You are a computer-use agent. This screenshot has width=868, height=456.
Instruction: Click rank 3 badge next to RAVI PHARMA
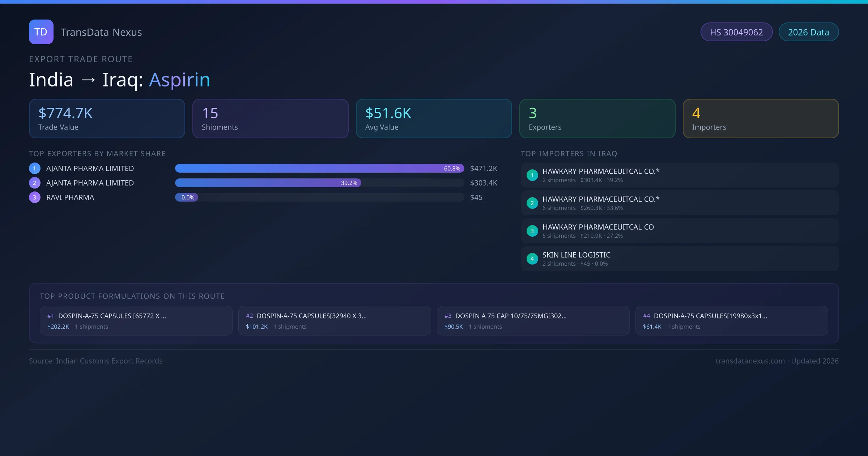pos(35,197)
